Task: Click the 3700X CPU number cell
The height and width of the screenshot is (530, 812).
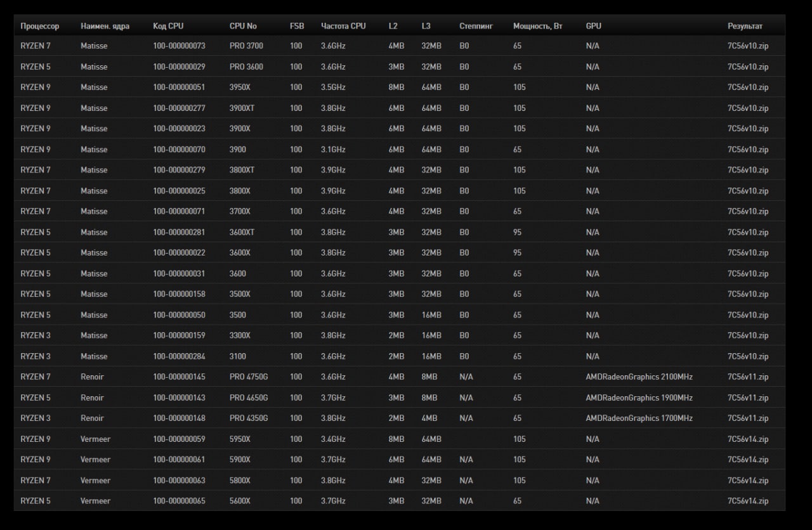Action: point(240,212)
